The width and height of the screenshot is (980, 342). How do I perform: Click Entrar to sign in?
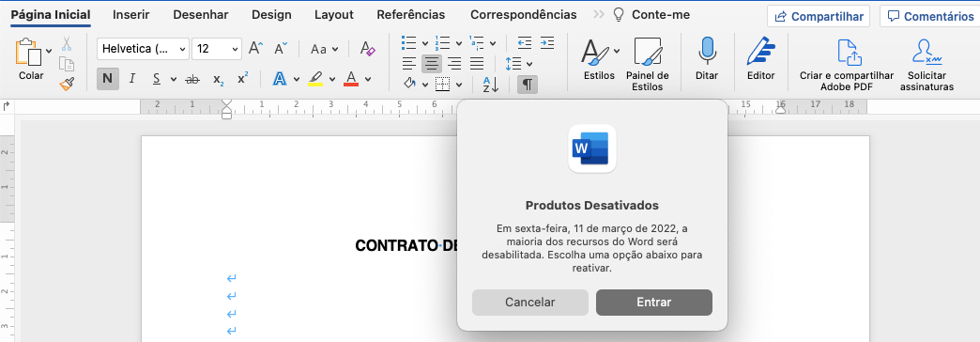[653, 302]
